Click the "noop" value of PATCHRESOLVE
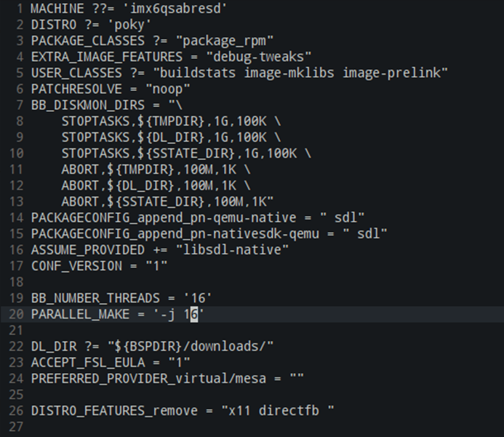504x437 pixels. point(168,89)
